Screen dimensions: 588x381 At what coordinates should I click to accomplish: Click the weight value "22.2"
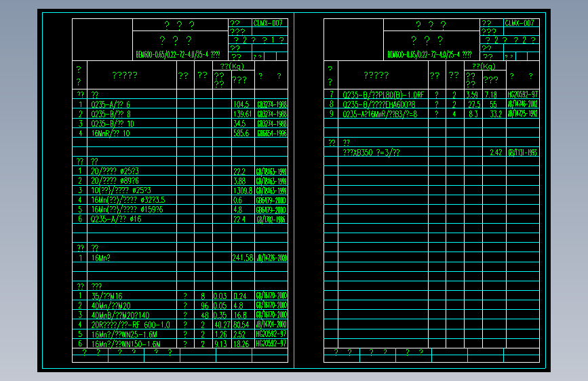239,172
